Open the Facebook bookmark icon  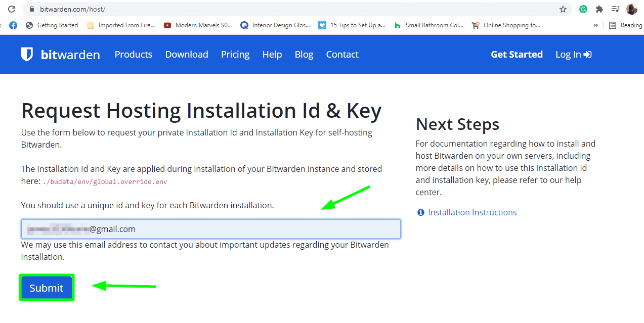(13, 25)
